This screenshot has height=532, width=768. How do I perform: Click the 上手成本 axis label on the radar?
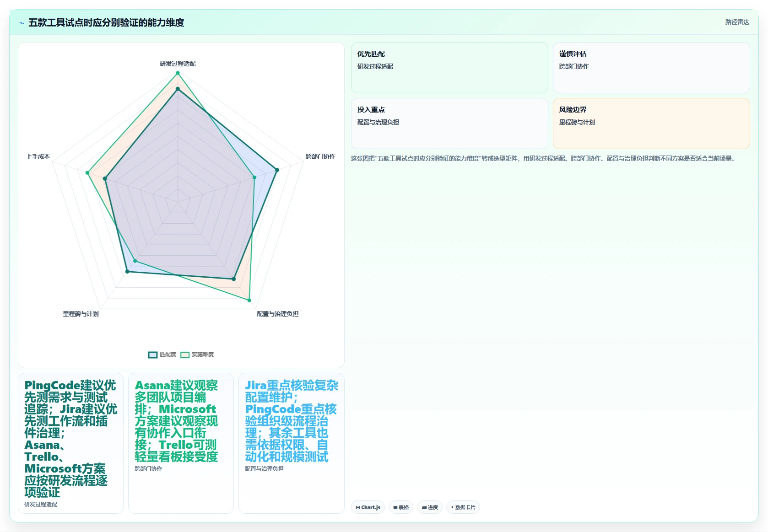[x=38, y=156]
